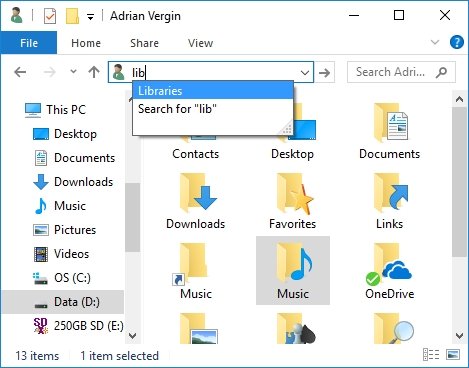Viewport: 469px width, 368px height.
Task: Open Pictures in the navigation pane
Action: [65, 230]
